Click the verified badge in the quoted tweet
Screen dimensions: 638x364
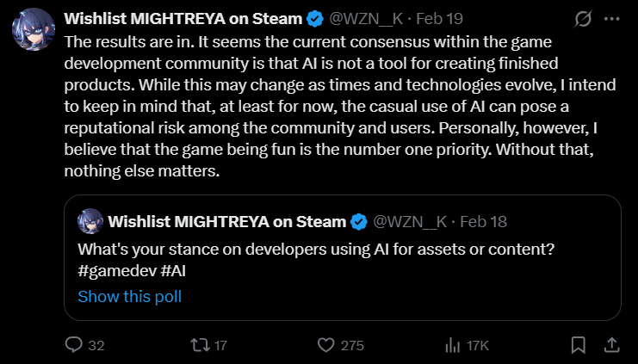(x=358, y=221)
